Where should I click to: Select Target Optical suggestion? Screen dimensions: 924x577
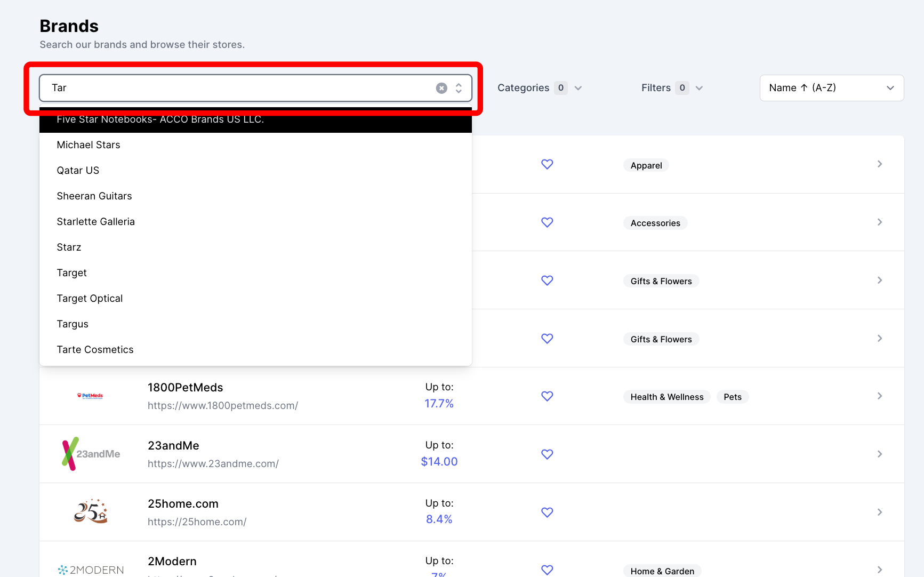pyautogui.click(x=255, y=299)
